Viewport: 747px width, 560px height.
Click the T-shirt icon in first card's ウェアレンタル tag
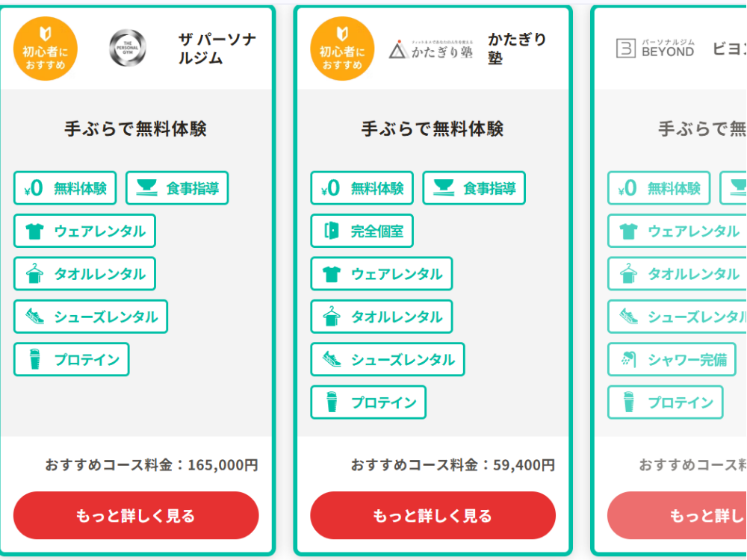click(x=34, y=231)
